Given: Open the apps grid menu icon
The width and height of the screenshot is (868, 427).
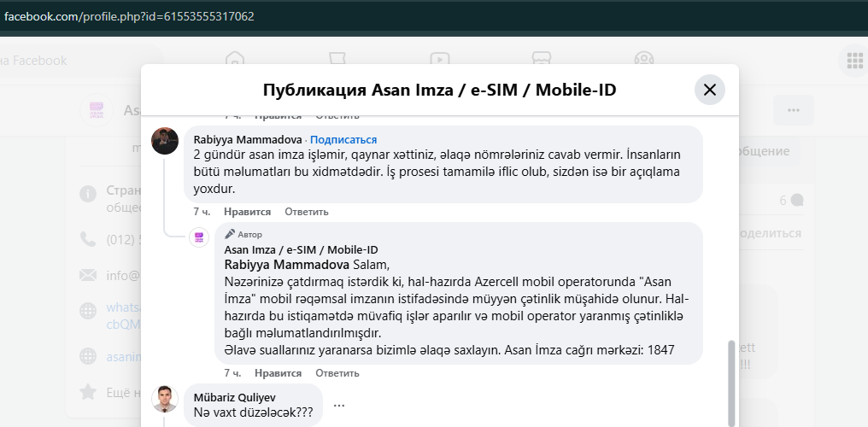Looking at the screenshot, I should coord(853,60).
